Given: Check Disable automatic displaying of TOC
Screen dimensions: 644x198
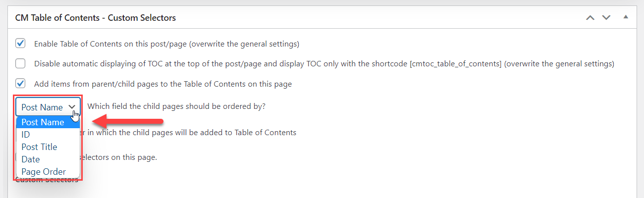Looking at the screenshot, I should 20,63.
